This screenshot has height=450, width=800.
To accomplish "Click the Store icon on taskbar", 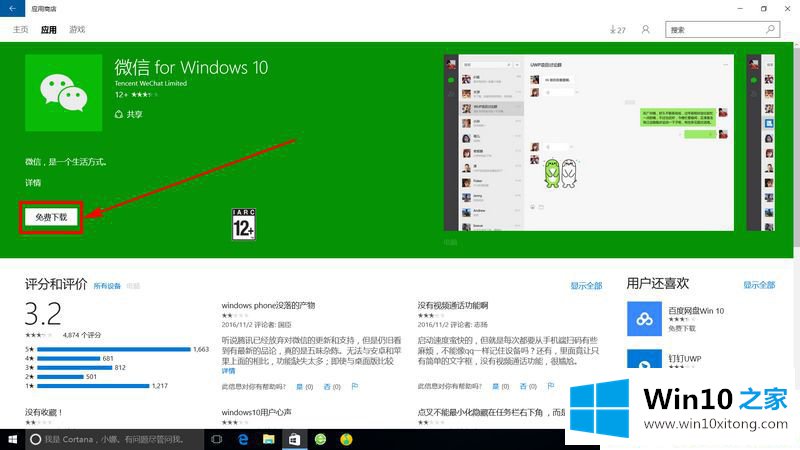I will 294,439.
